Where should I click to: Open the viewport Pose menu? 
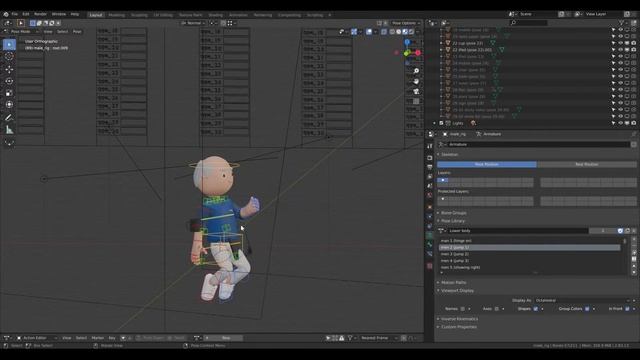77,31
